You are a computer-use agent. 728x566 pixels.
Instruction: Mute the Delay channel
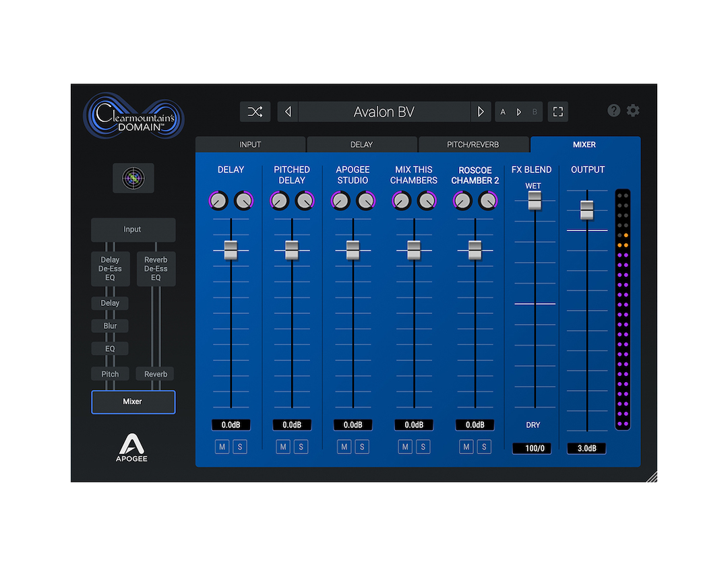point(222,447)
